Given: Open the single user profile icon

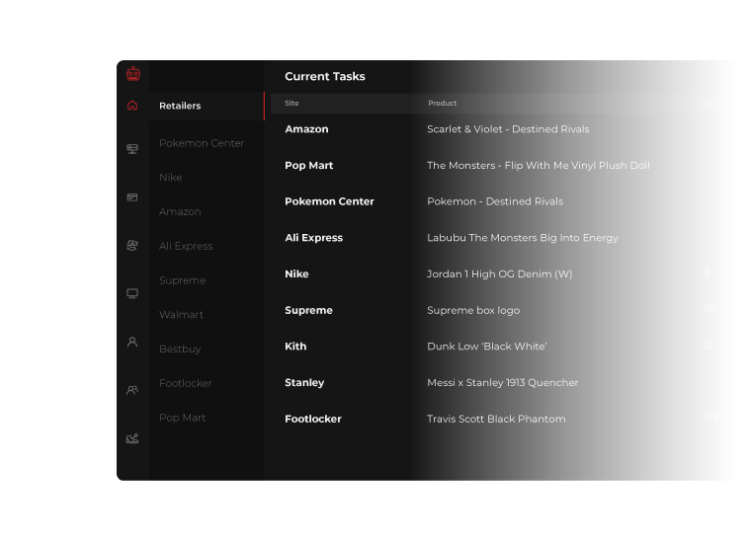Looking at the screenshot, I should click(x=132, y=342).
